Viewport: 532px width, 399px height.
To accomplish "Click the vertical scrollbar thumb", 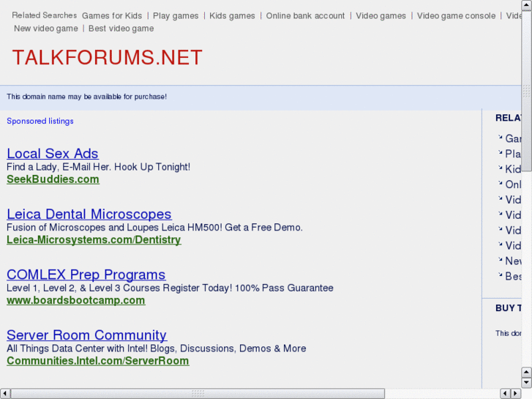I will [527, 91].
